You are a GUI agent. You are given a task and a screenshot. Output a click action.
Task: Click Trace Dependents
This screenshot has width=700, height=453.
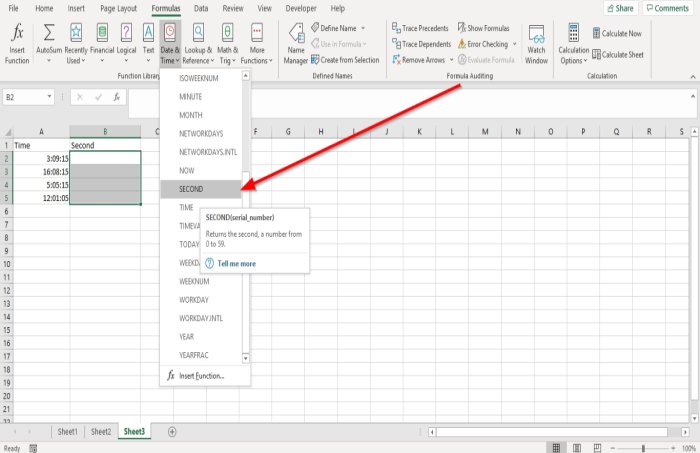421,44
